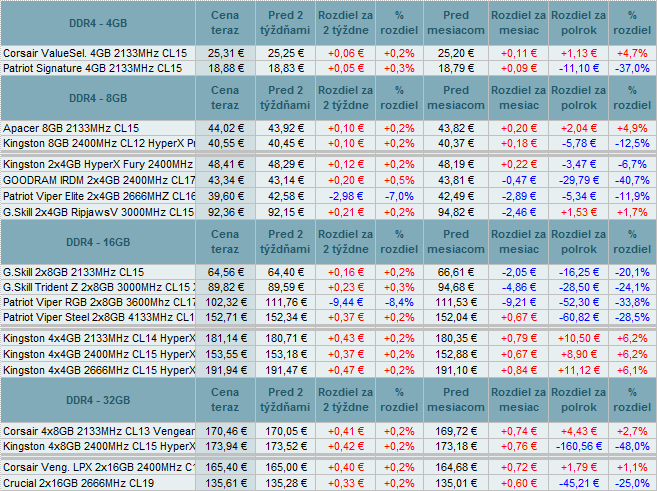Image resolution: width=657 pixels, height=491 pixels.
Task: Select the DDR4 - 4GB section header
Action: (98, 23)
